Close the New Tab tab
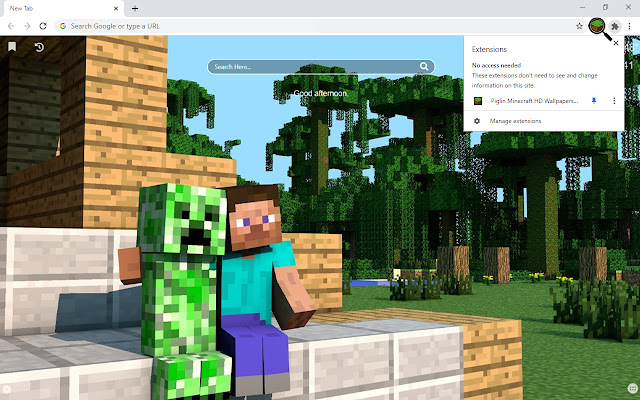 pos(116,8)
